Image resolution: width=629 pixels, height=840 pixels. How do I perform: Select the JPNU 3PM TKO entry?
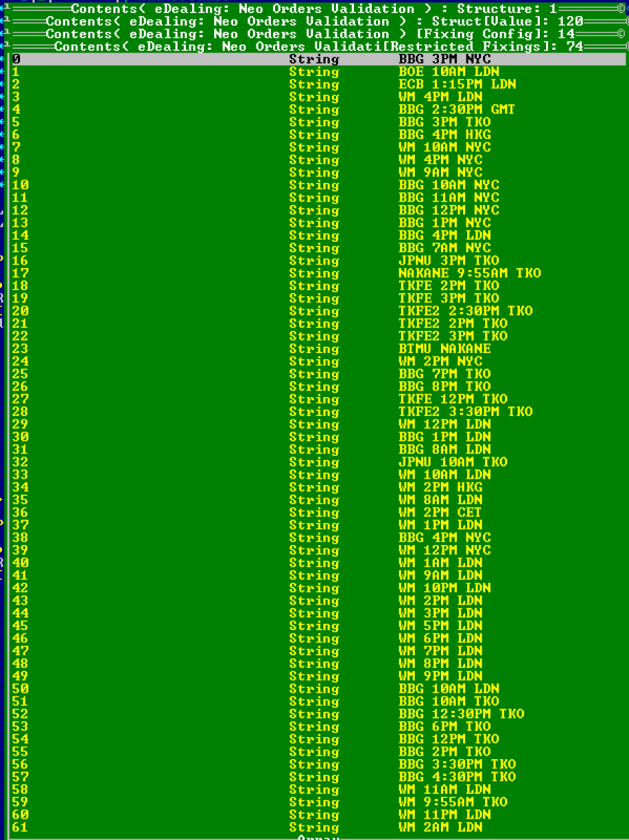(x=449, y=260)
